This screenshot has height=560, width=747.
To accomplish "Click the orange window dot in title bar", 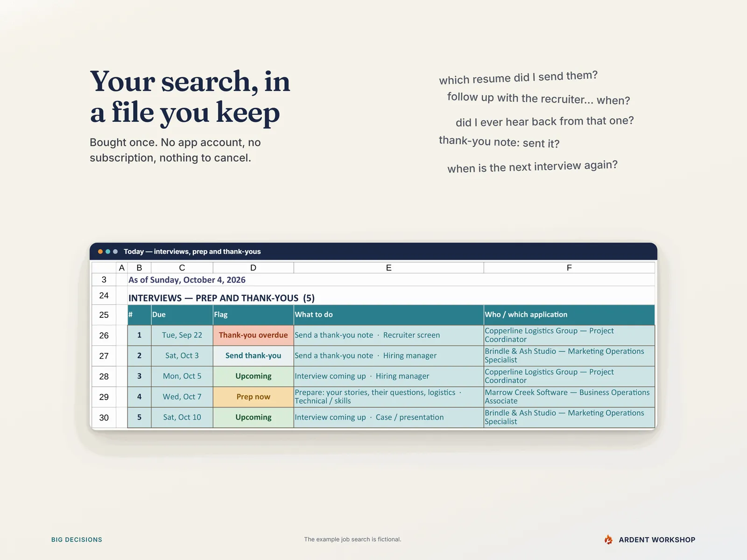I will (100, 252).
